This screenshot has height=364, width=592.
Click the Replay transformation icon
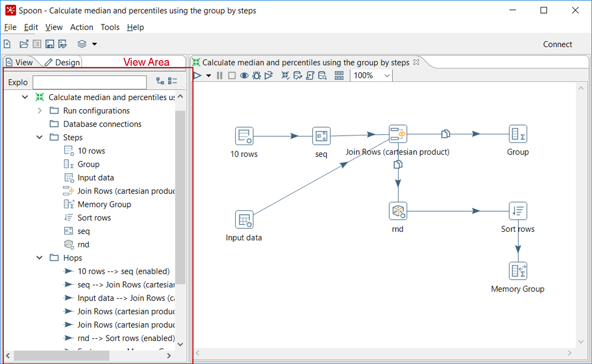pos(268,75)
